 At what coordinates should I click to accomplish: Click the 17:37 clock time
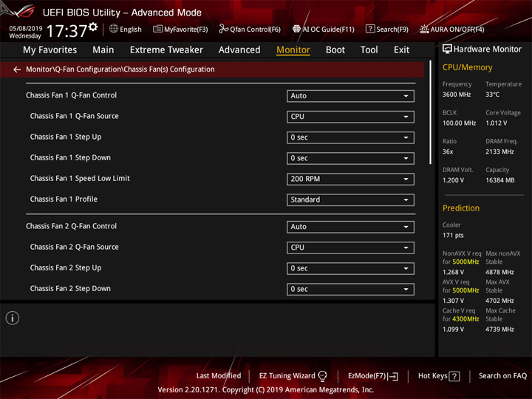67,31
